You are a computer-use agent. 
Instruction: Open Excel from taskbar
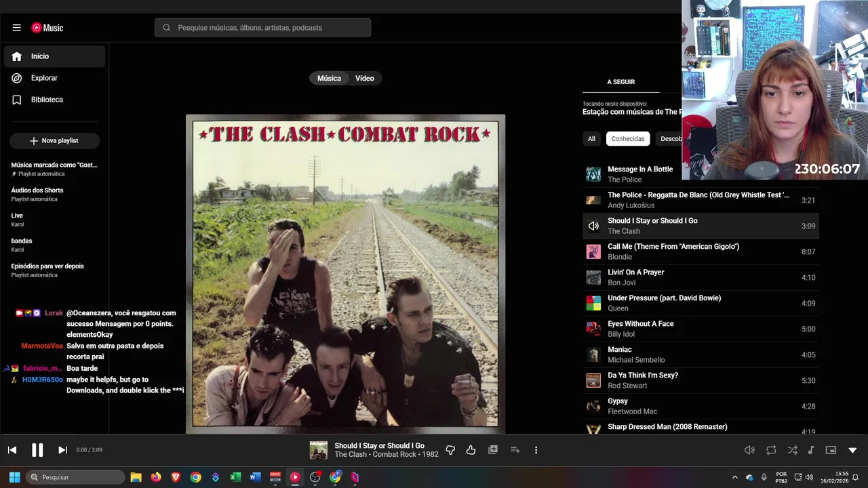[x=235, y=477]
